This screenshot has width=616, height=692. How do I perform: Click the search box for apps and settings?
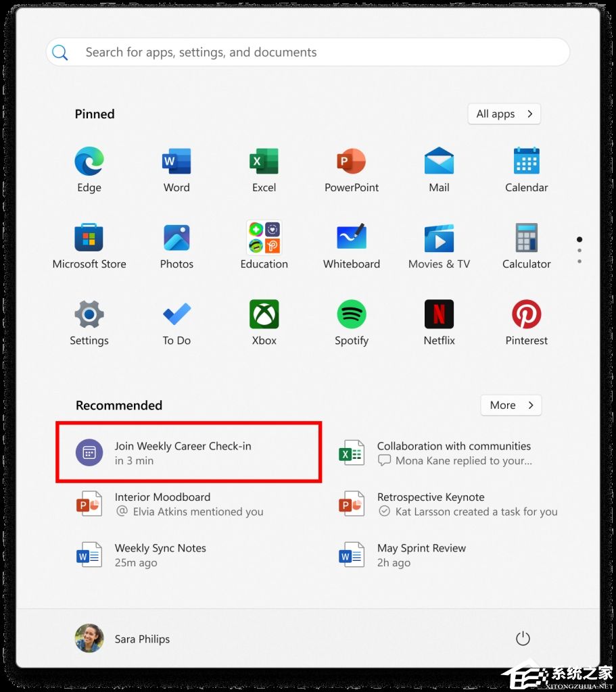(308, 52)
